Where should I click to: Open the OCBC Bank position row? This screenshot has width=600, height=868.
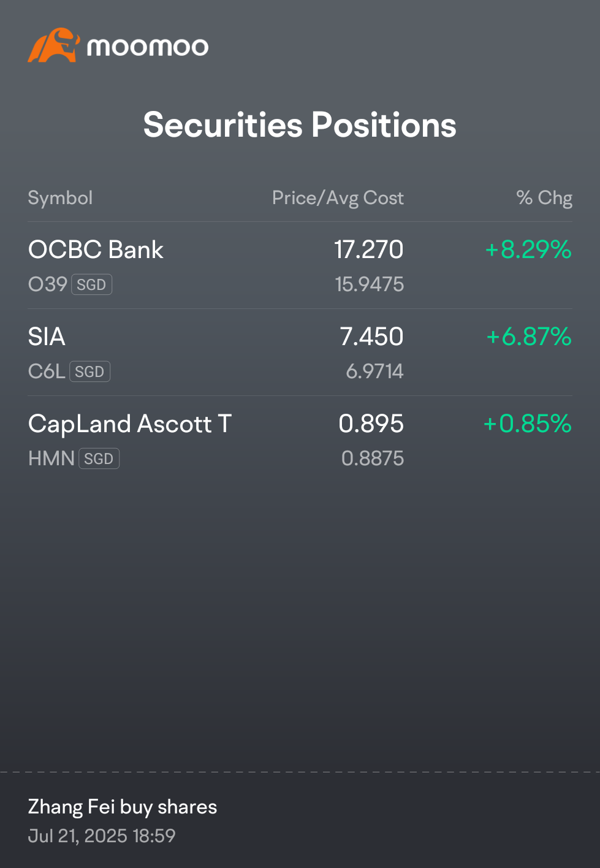coord(300,265)
